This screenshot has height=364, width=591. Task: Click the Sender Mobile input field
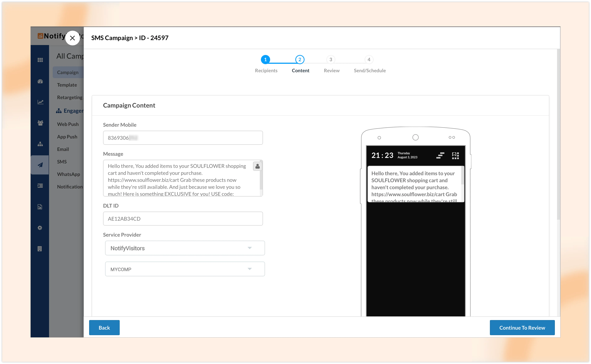click(x=183, y=138)
